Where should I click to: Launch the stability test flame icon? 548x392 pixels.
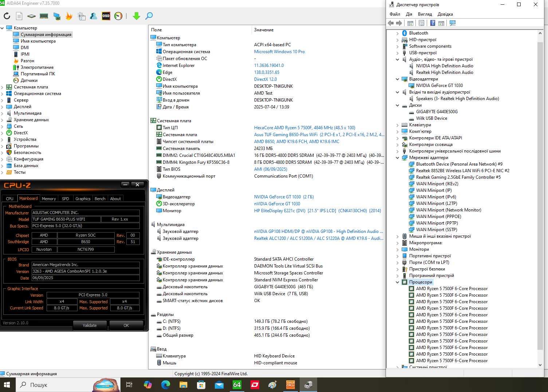coord(69,16)
